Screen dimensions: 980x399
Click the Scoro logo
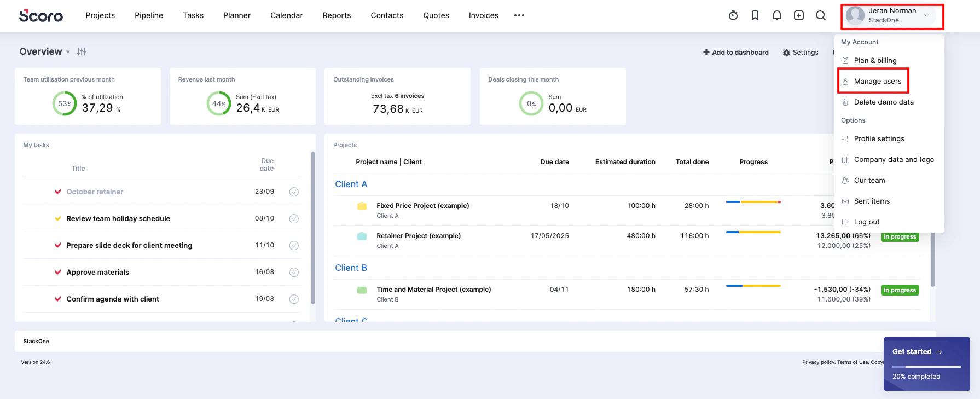coord(41,15)
